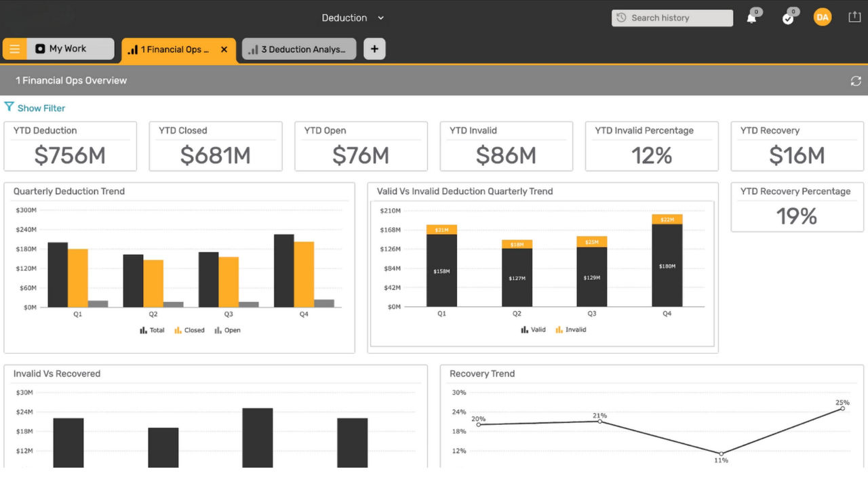Switch to the My Work tab

click(x=68, y=49)
